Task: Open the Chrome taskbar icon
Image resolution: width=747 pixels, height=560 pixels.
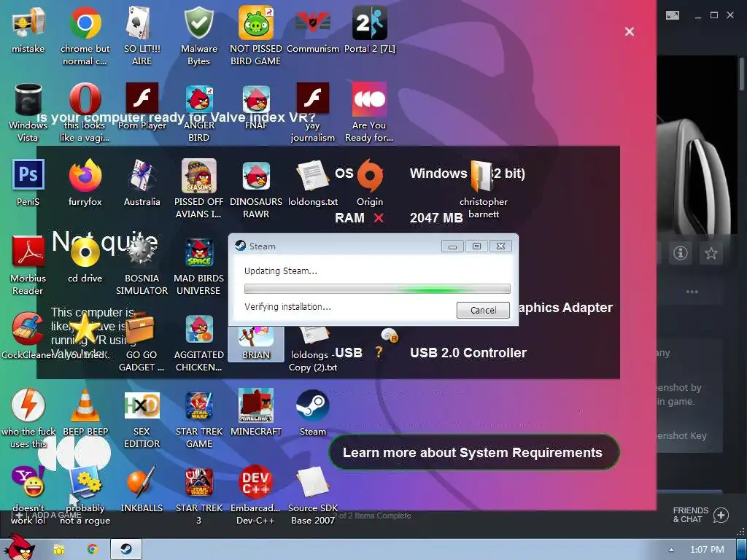Action: pyautogui.click(x=93, y=549)
